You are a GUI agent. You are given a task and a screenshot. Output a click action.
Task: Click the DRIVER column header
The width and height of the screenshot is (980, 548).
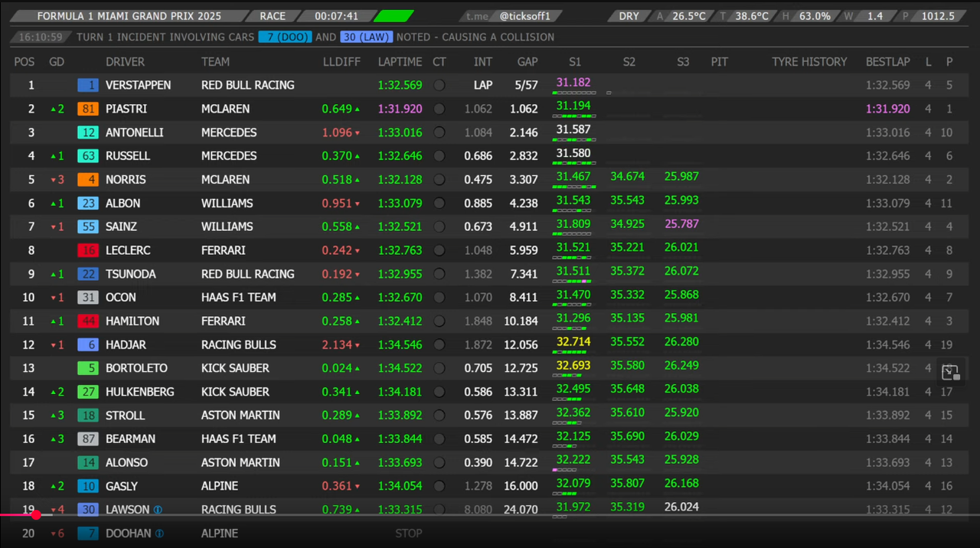coord(125,62)
